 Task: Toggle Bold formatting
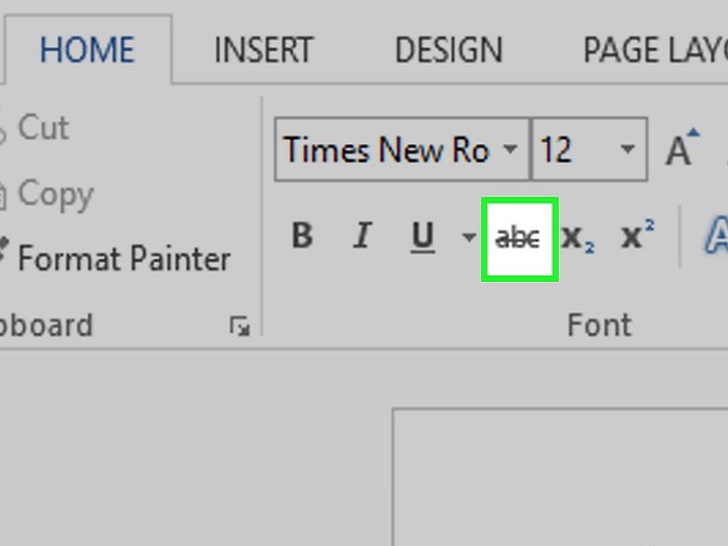click(x=302, y=237)
